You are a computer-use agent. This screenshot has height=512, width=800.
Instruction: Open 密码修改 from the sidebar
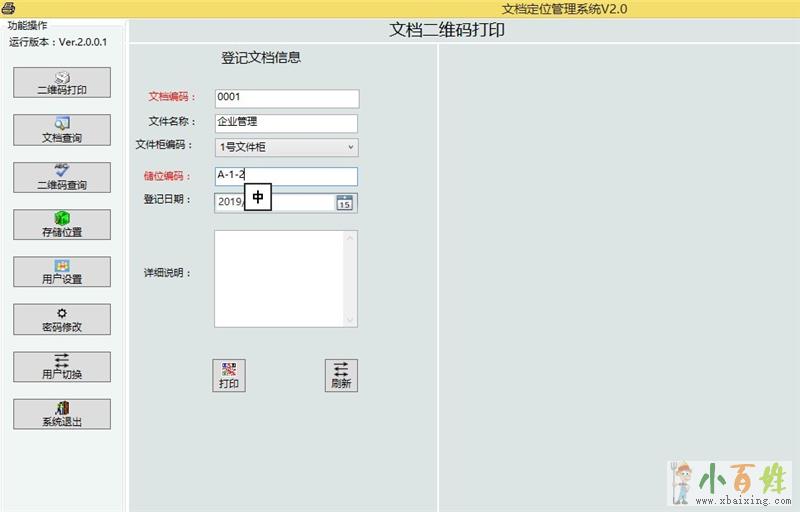click(x=62, y=319)
